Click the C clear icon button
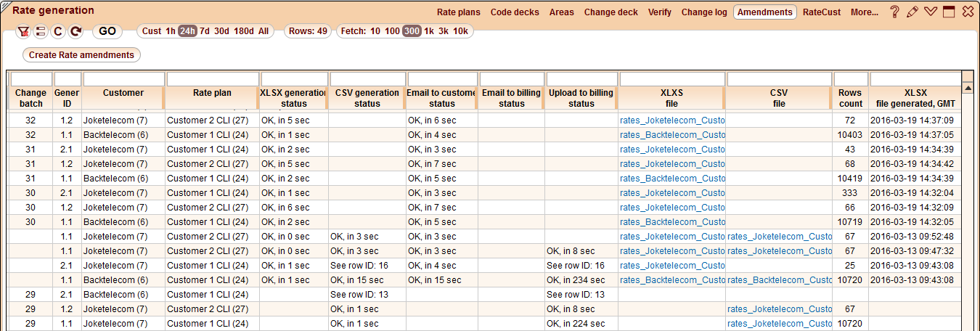The width and height of the screenshot is (980, 331). coord(57,31)
